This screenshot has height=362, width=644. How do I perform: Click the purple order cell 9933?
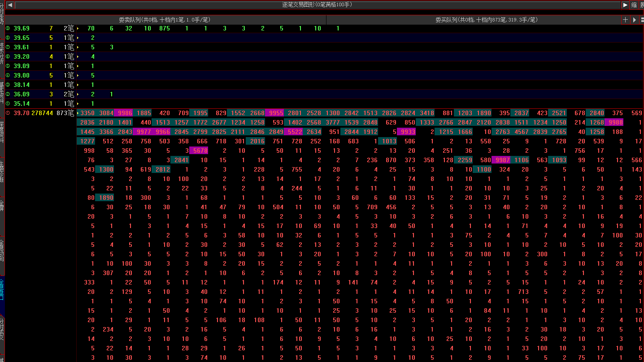[407, 132]
